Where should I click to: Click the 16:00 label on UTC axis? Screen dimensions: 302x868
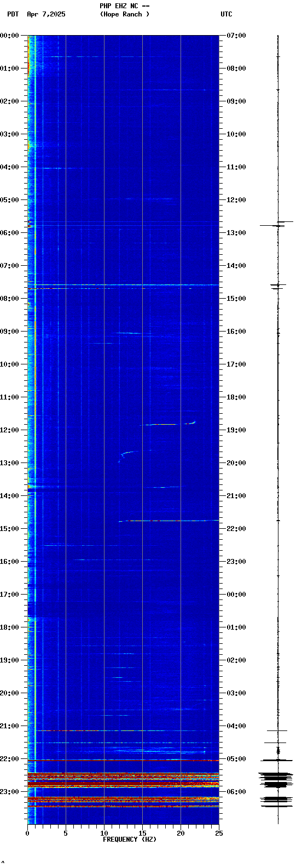tap(236, 332)
